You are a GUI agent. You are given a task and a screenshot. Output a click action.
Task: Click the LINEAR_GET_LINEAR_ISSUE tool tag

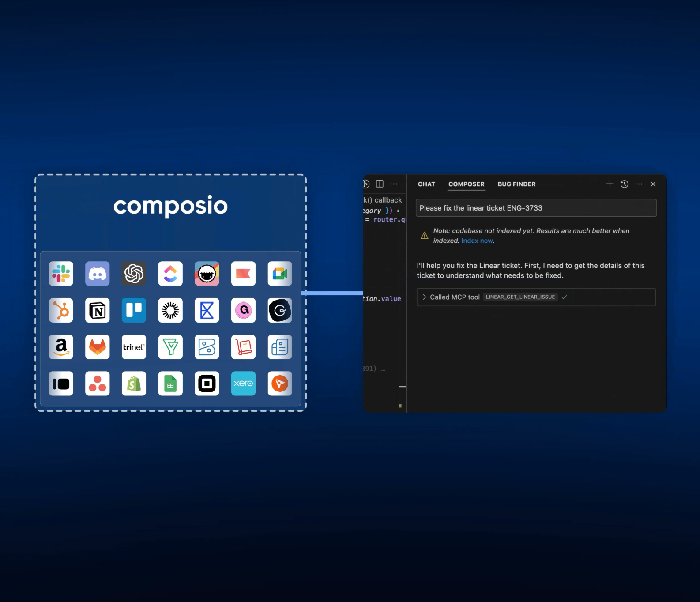coord(520,297)
